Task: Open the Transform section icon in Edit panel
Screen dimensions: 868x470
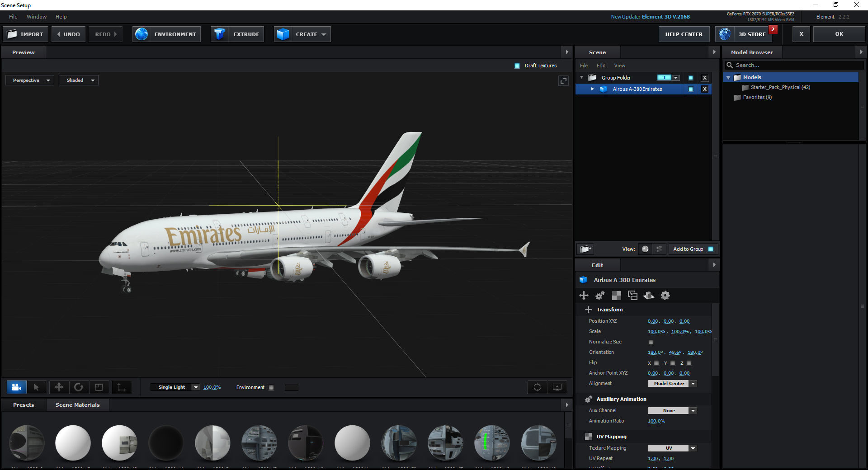Action: point(584,296)
